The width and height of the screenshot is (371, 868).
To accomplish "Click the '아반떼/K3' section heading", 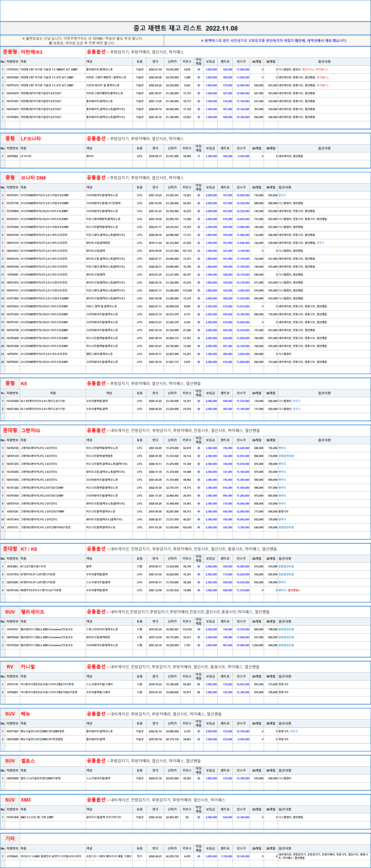I will tap(32, 52).
